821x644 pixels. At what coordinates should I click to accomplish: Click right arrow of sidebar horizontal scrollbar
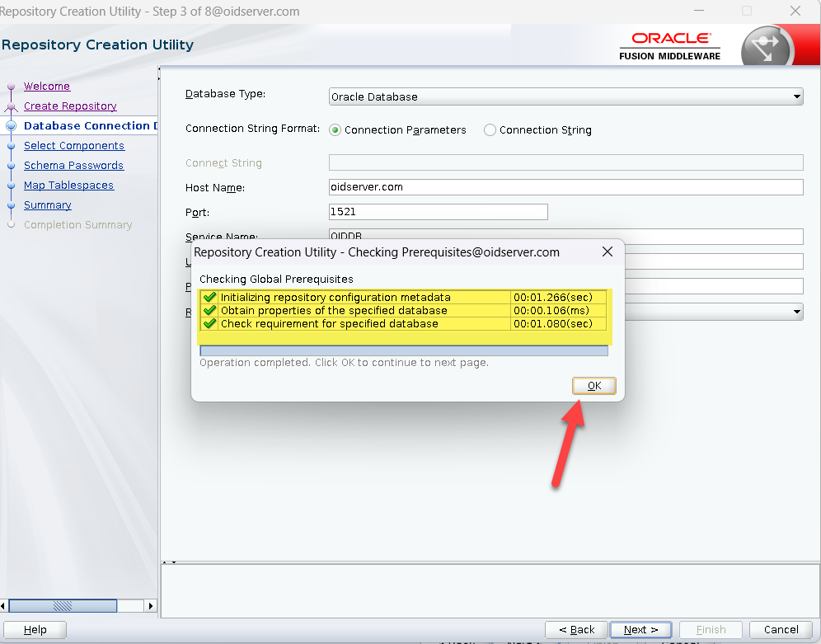[150, 606]
